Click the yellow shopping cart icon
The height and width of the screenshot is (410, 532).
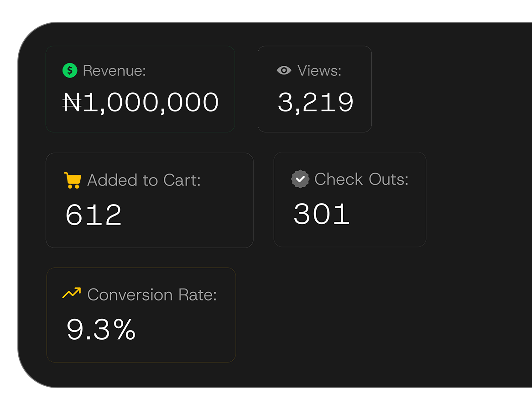pyautogui.click(x=72, y=180)
